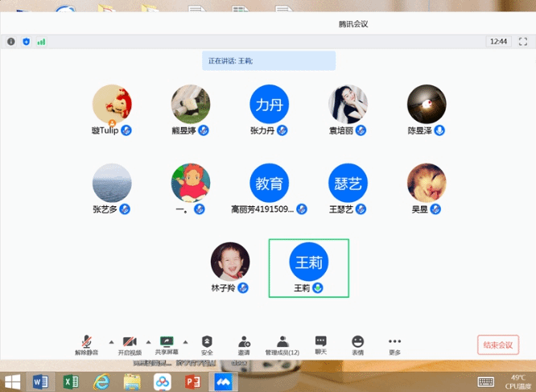The image size is (536, 392).
Task: Unmute microphone with 解除静音 button
Action: click(86, 343)
